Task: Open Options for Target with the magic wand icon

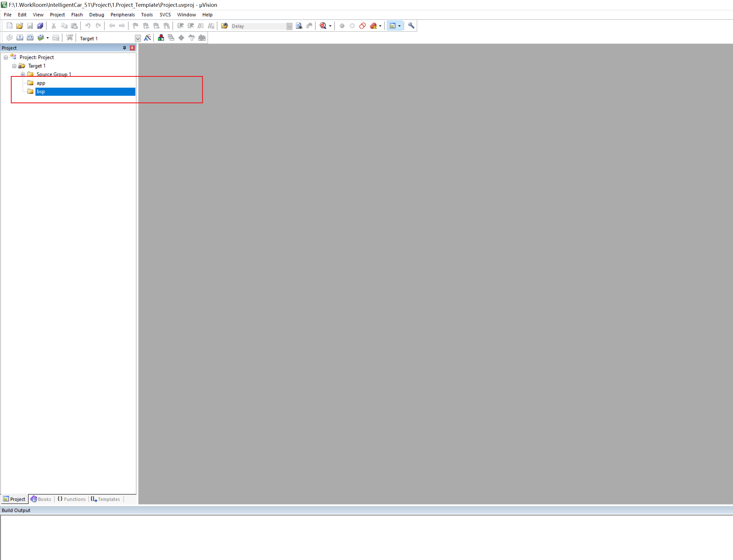Action: click(147, 38)
